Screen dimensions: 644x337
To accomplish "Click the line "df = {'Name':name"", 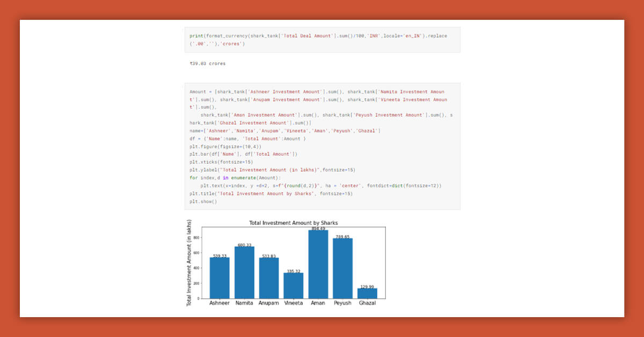I will tap(247, 138).
